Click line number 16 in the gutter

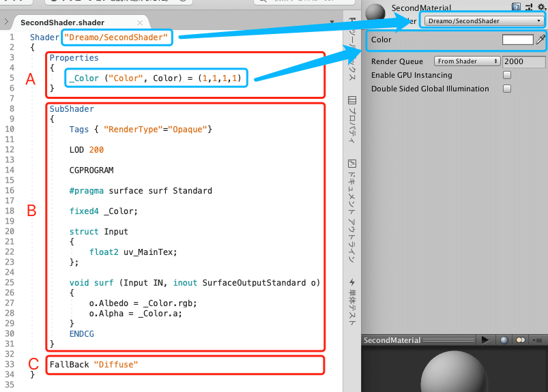coord(10,191)
